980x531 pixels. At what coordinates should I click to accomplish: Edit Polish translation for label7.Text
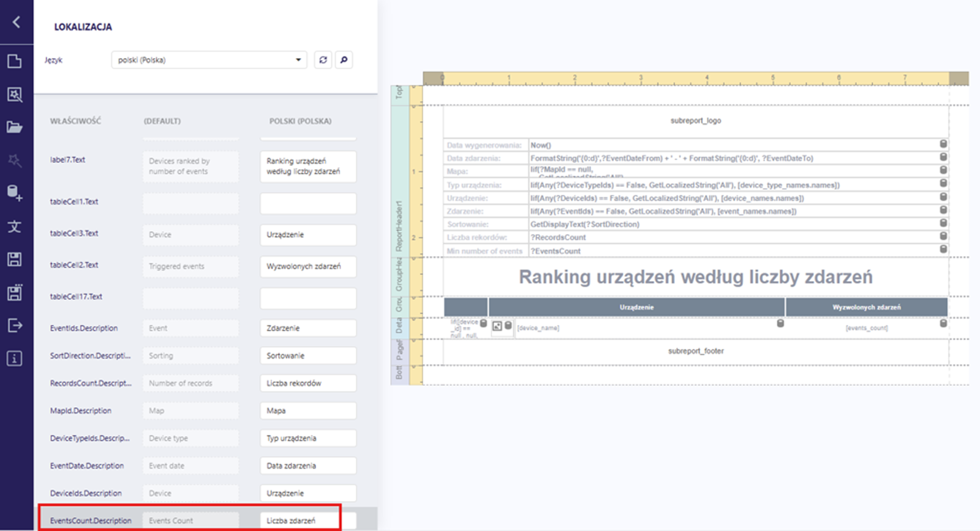[307, 167]
